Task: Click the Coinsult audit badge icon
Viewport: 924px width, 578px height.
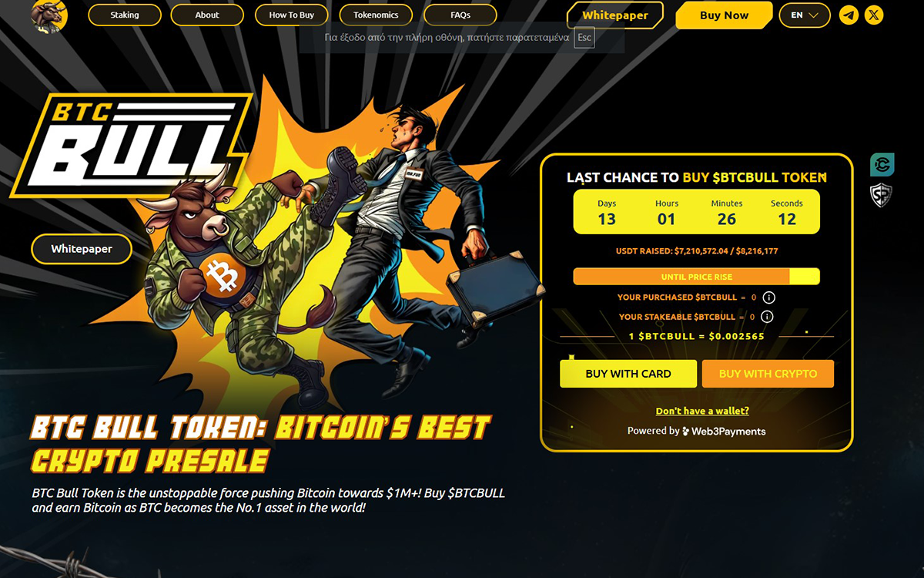Action: (882, 165)
